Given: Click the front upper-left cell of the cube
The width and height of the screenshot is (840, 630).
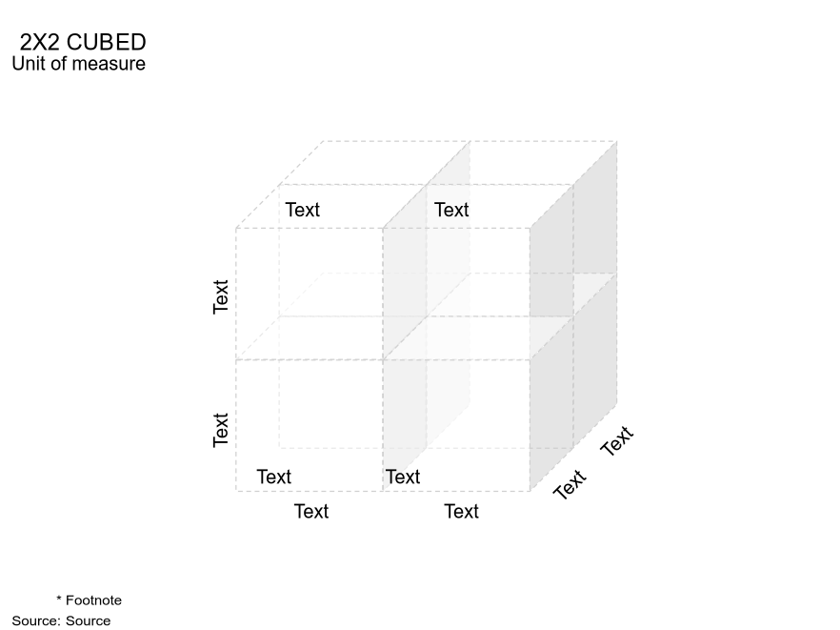Looking at the screenshot, I should [310, 294].
